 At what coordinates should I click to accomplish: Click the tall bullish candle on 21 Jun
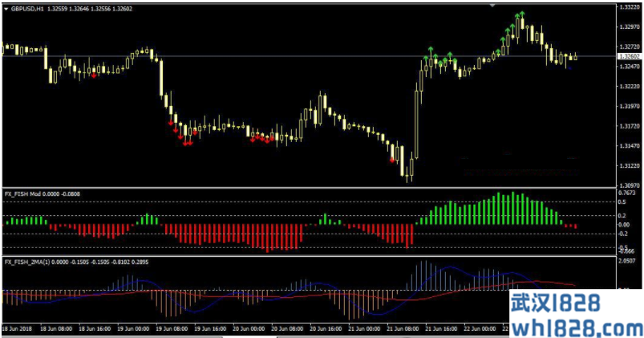417,120
